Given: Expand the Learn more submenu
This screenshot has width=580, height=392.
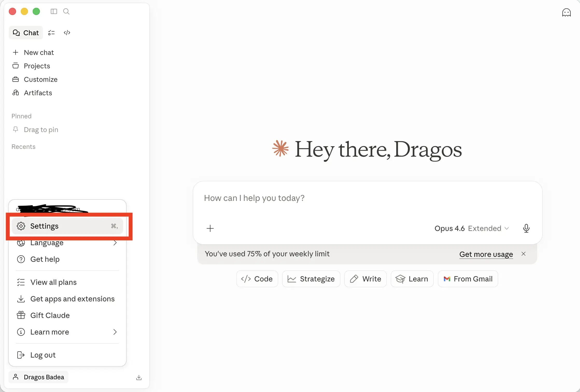Looking at the screenshot, I should [x=49, y=332].
